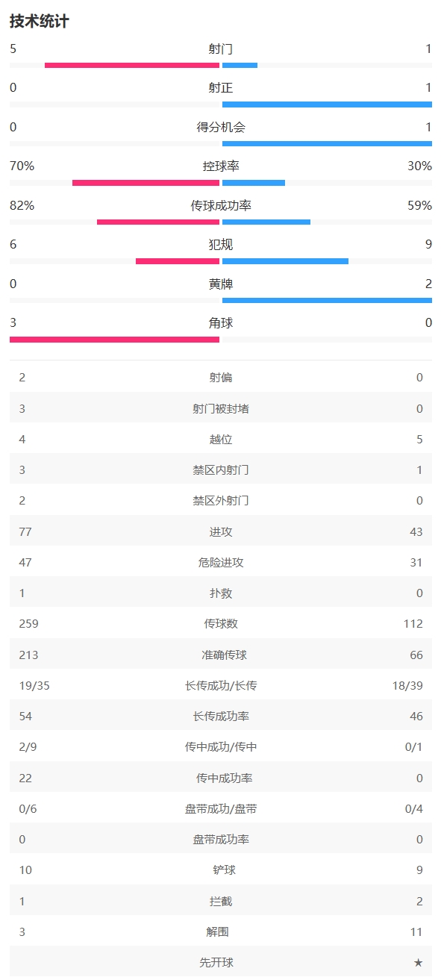Click the 长传成功/长传 value 18/39
Viewport: 441px width, 980px height.
pos(407,686)
